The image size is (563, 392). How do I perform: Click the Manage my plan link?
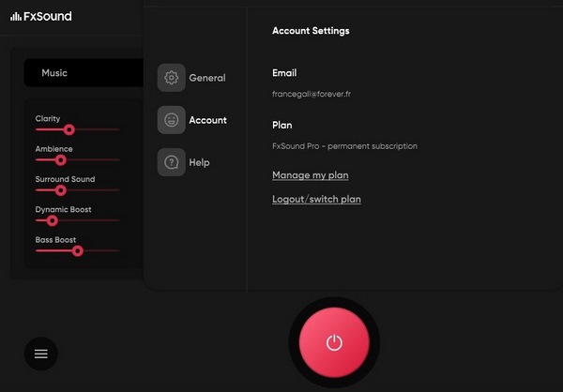(x=311, y=175)
